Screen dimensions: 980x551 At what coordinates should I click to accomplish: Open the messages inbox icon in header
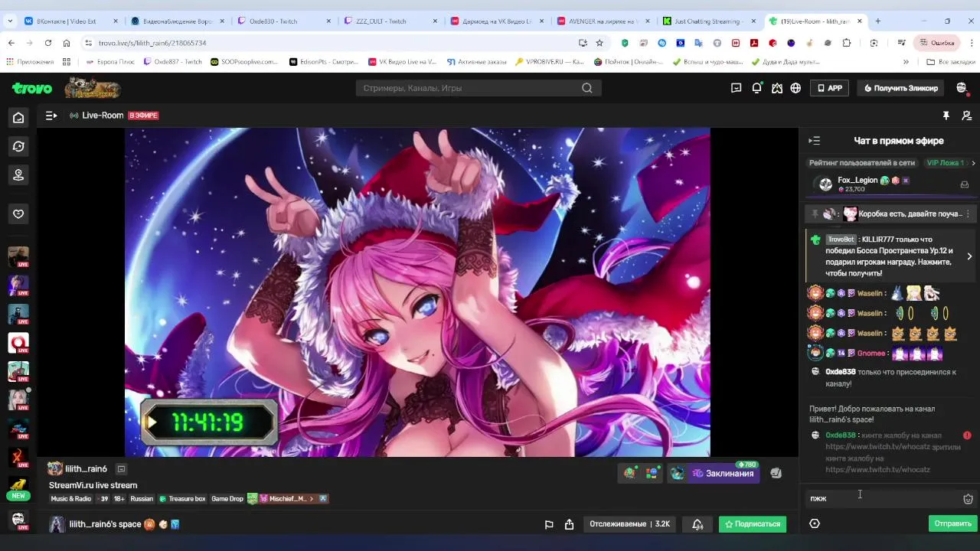point(737,88)
